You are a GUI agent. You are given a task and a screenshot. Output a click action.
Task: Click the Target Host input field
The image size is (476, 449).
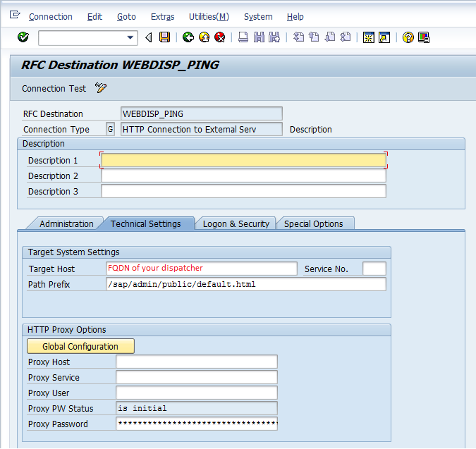click(x=201, y=269)
